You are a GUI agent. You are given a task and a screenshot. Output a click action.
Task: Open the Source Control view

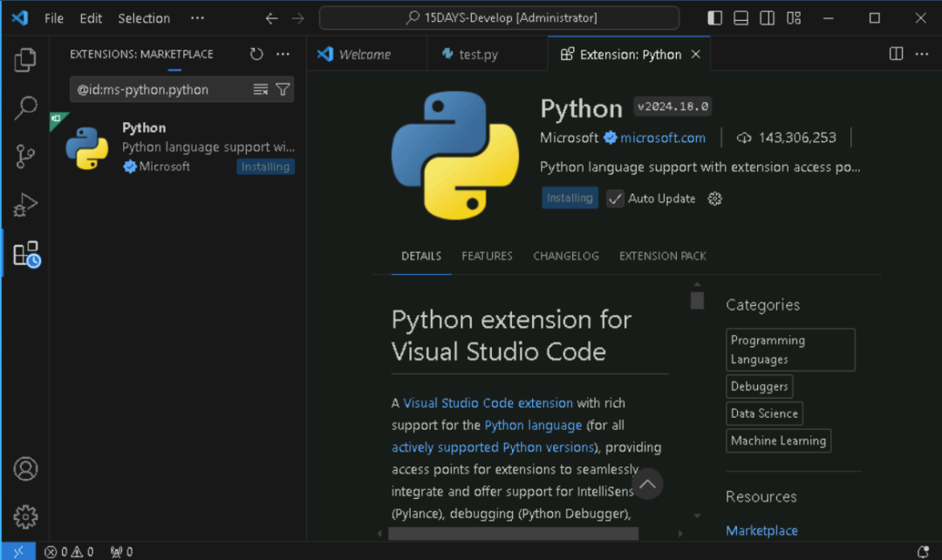(x=25, y=156)
